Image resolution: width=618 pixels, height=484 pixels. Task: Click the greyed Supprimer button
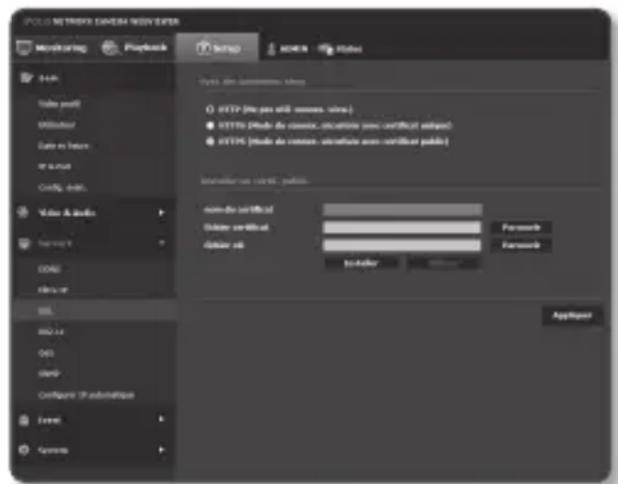click(444, 263)
